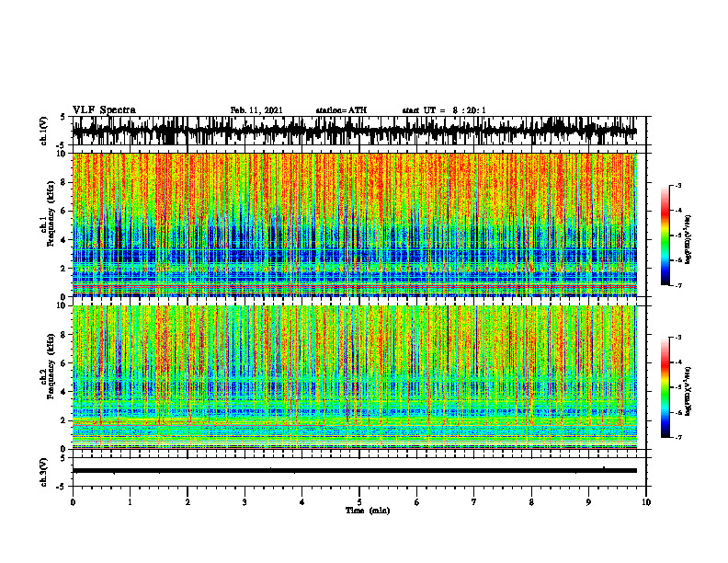Click the ch.2 spectrogram color bar
The width and height of the screenshot is (728, 563).
tap(665, 387)
